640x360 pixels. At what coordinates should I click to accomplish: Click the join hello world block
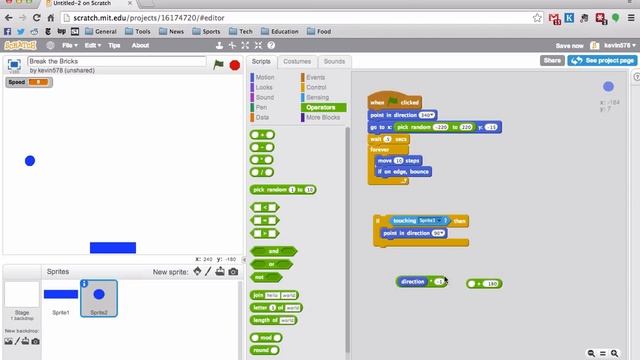click(274, 295)
